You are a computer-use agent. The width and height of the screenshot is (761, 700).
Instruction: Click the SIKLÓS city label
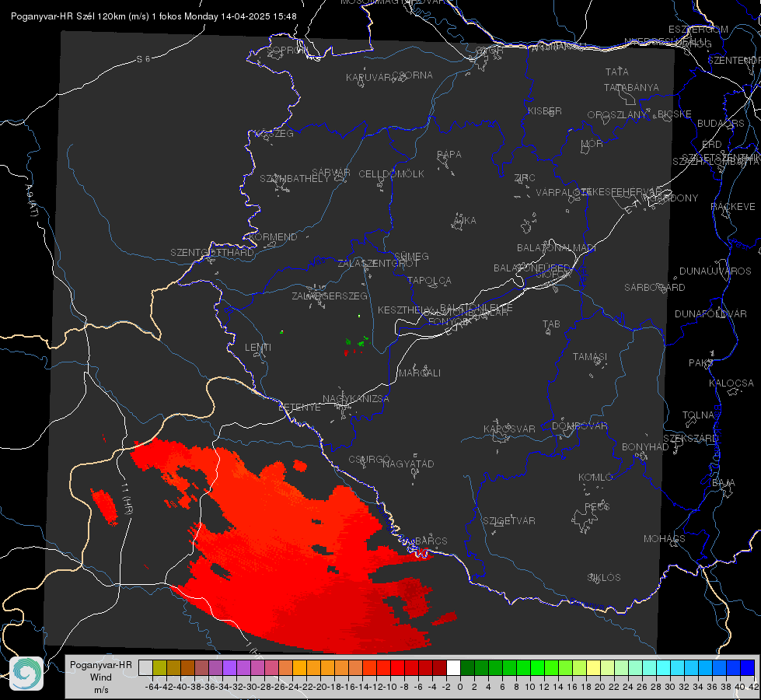[604, 578]
